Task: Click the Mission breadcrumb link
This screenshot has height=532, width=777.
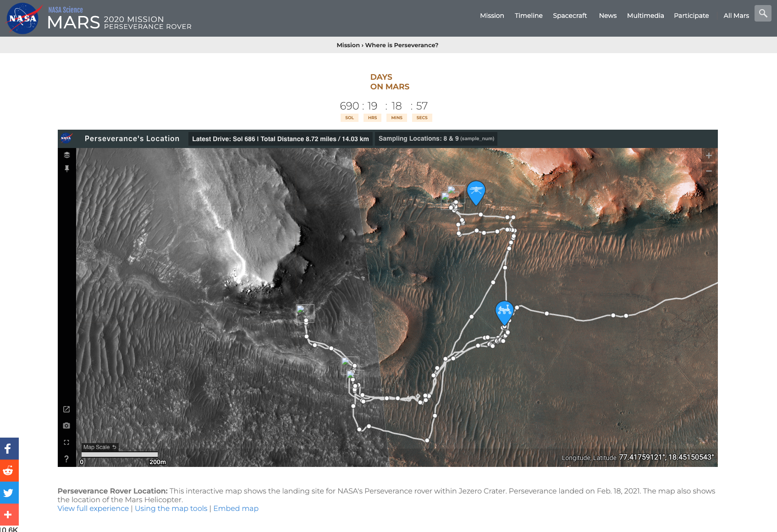Action: tap(348, 45)
